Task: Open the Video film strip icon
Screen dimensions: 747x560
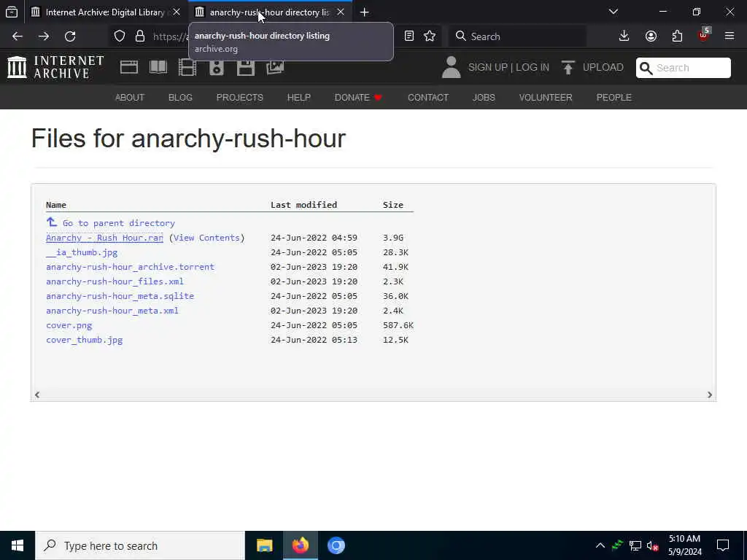Action: click(187, 67)
